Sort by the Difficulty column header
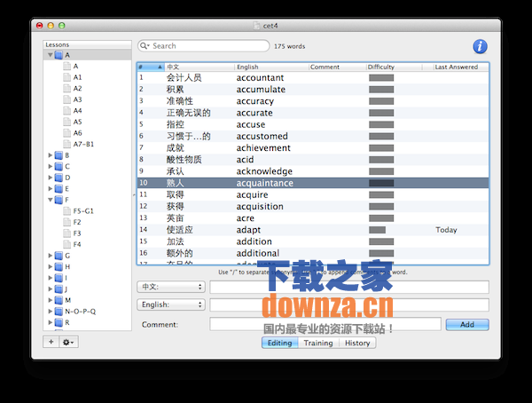 tap(394, 67)
